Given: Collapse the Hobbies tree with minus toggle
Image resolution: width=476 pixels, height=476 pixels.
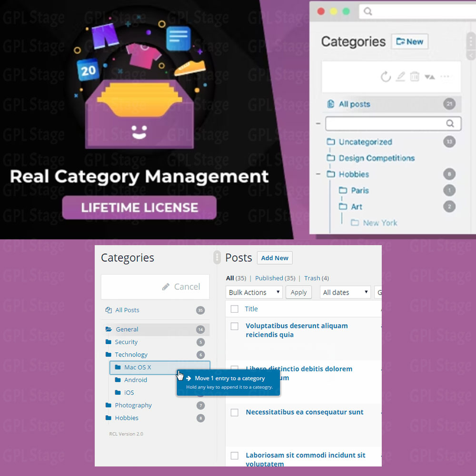Looking at the screenshot, I should (318, 174).
